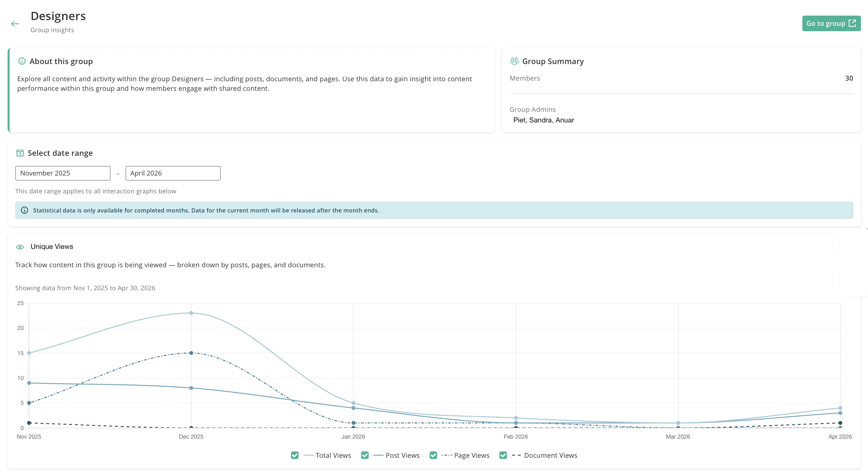Click the Page Views legend label
This screenshot has height=474, width=868.
(x=472, y=456)
